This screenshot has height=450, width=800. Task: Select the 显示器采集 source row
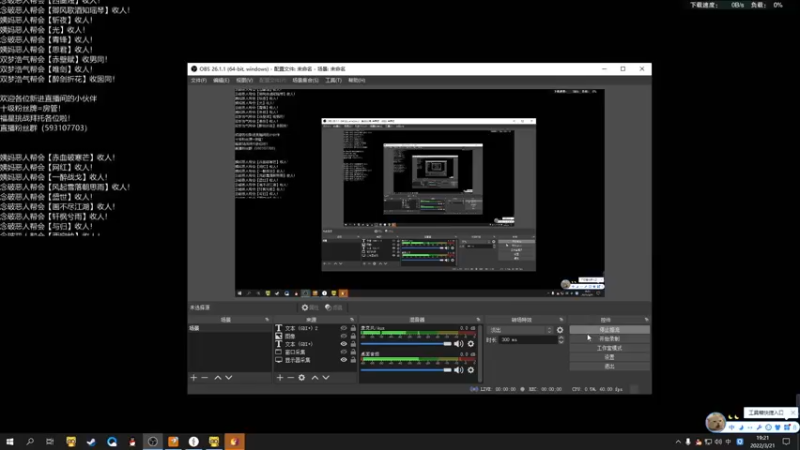click(x=315, y=360)
